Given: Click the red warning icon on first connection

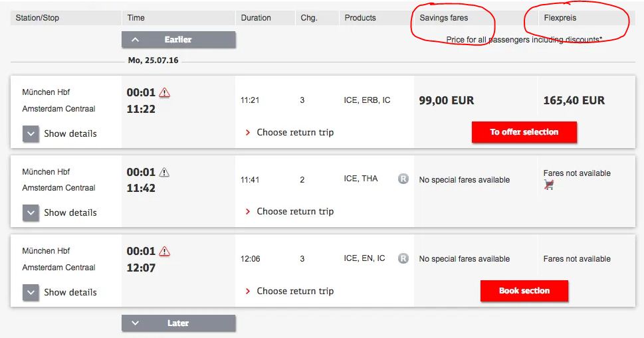Looking at the screenshot, I should tap(164, 93).
